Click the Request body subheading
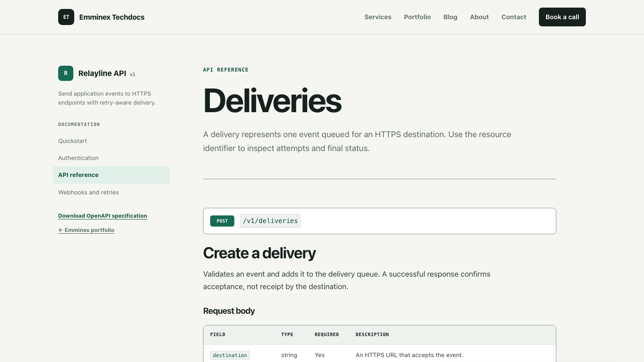 [229, 311]
